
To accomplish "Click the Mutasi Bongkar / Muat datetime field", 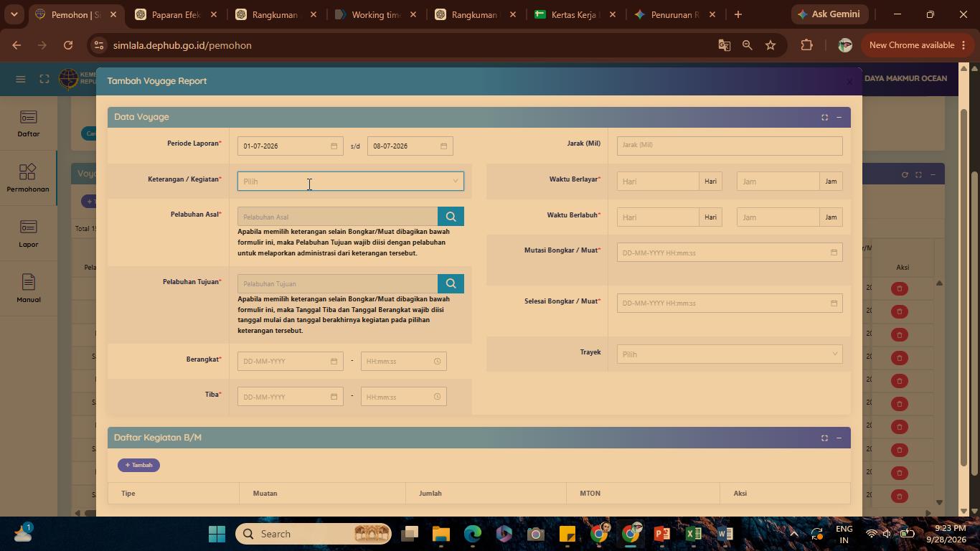I will point(730,253).
